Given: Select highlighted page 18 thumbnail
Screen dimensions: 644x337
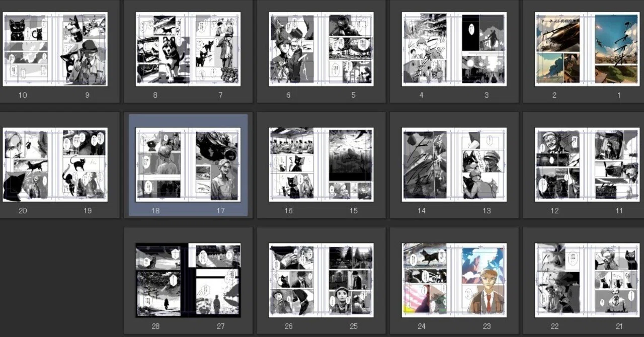Looking at the screenshot, I should click(162, 164).
